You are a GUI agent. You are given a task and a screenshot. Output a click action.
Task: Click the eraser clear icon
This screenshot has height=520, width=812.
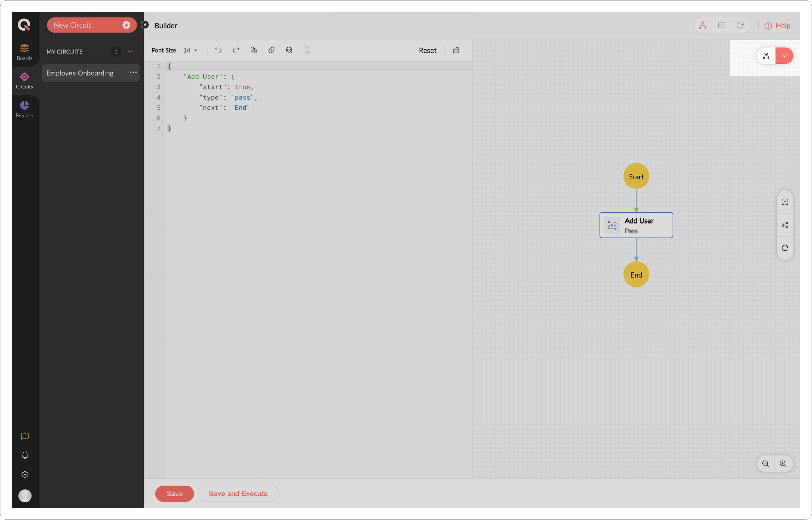pyautogui.click(x=271, y=50)
